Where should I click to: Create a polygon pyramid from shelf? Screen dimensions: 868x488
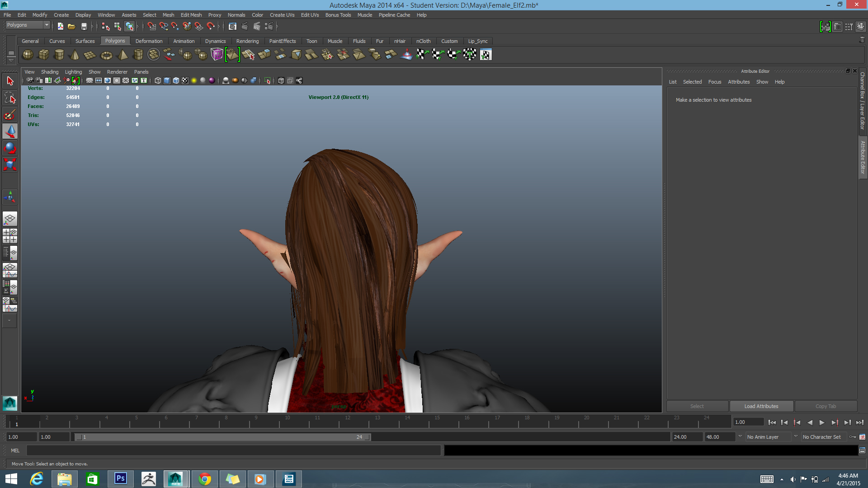(x=122, y=55)
